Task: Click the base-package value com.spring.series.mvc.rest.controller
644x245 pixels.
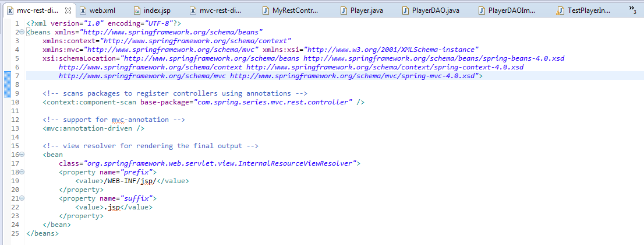Action: click(x=273, y=102)
